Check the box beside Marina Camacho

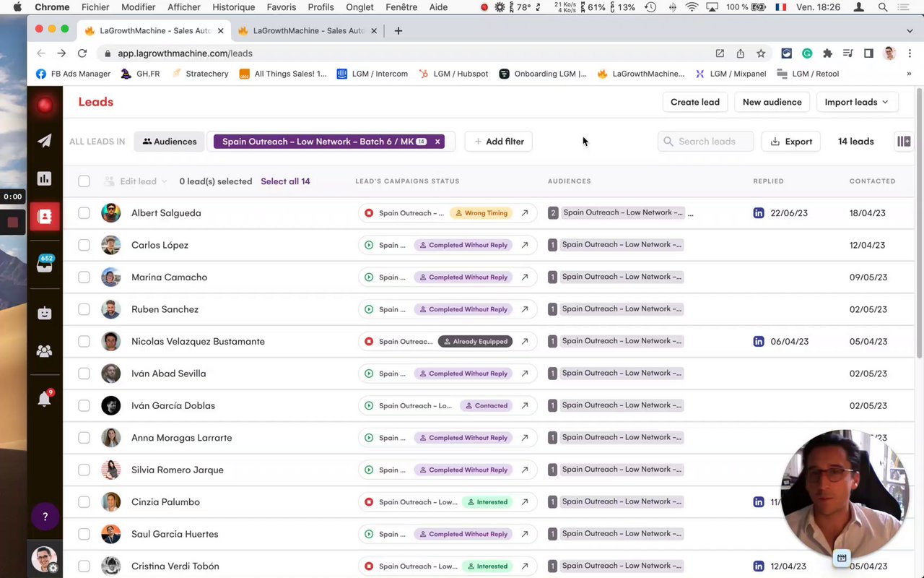coord(84,277)
